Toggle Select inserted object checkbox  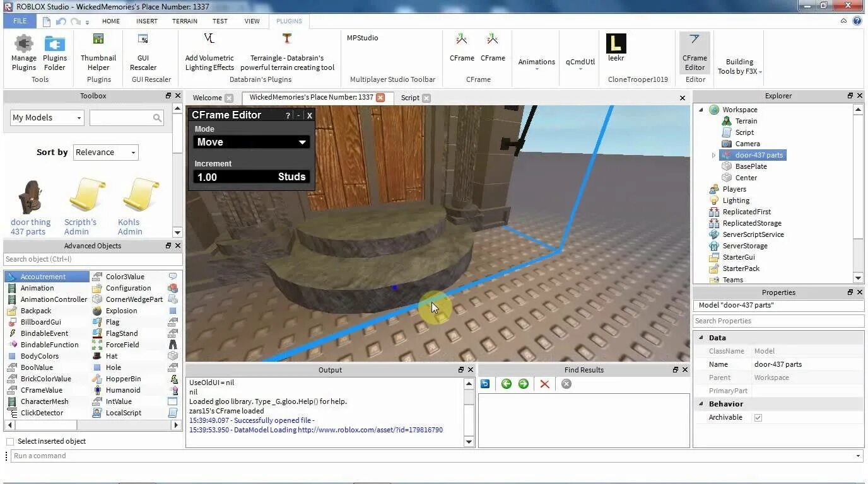click(x=10, y=441)
